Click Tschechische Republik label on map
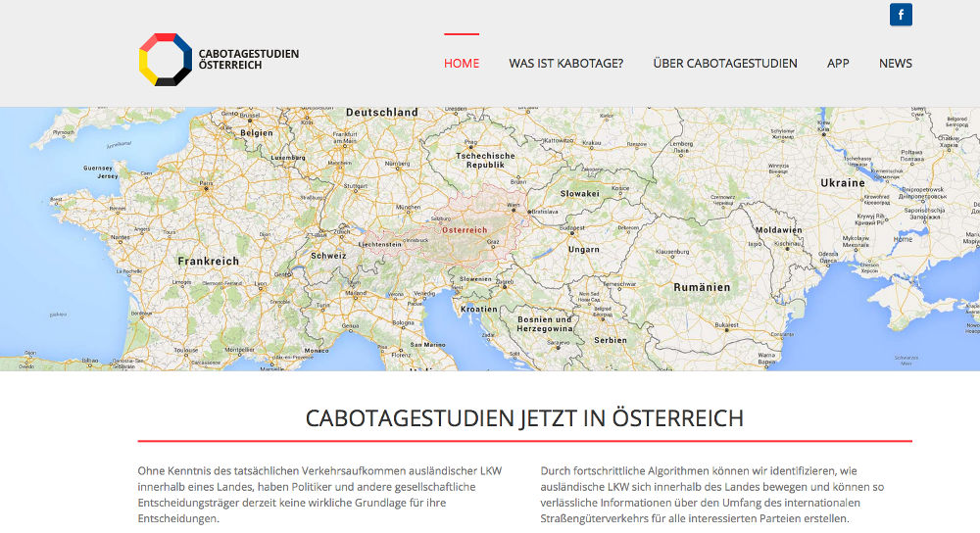The width and height of the screenshot is (980, 533). pyautogui.click(x=485, y=160)
